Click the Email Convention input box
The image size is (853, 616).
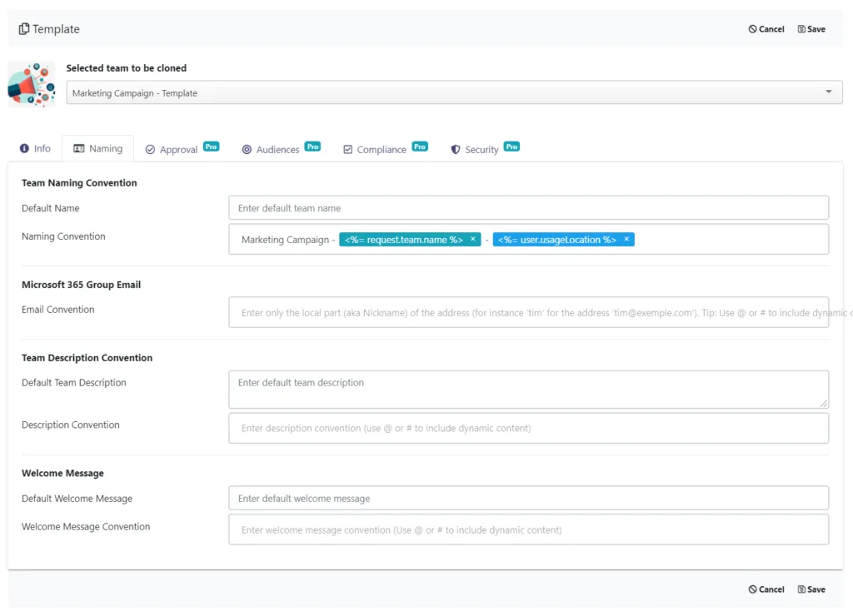pyautogui.click(x=529, y=312)
